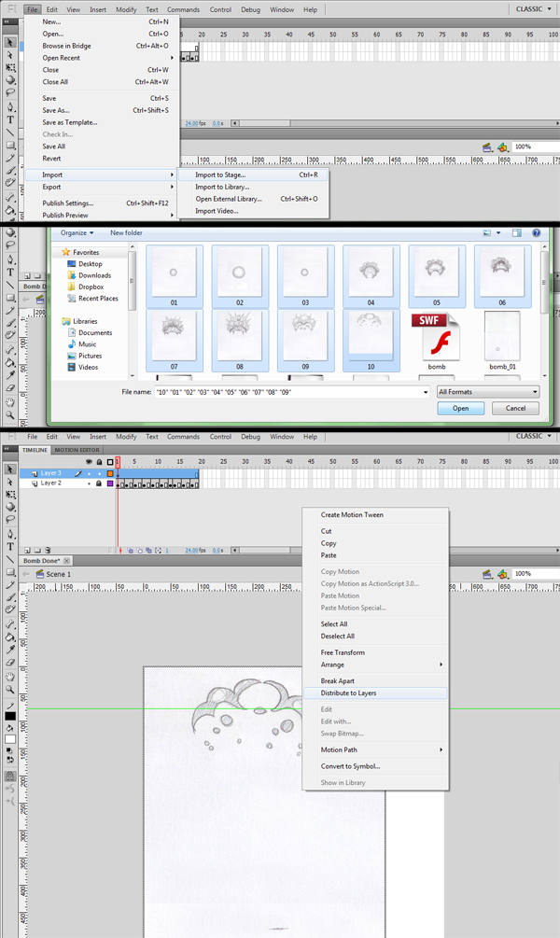Click the help icon in Import dialog
The width and height of the screenshot is (560, 938).
click(536, 232)
